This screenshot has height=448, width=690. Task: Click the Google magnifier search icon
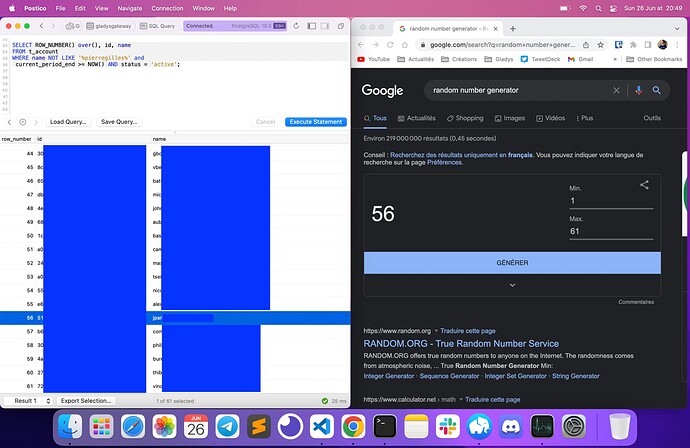[x=657, y=90]
